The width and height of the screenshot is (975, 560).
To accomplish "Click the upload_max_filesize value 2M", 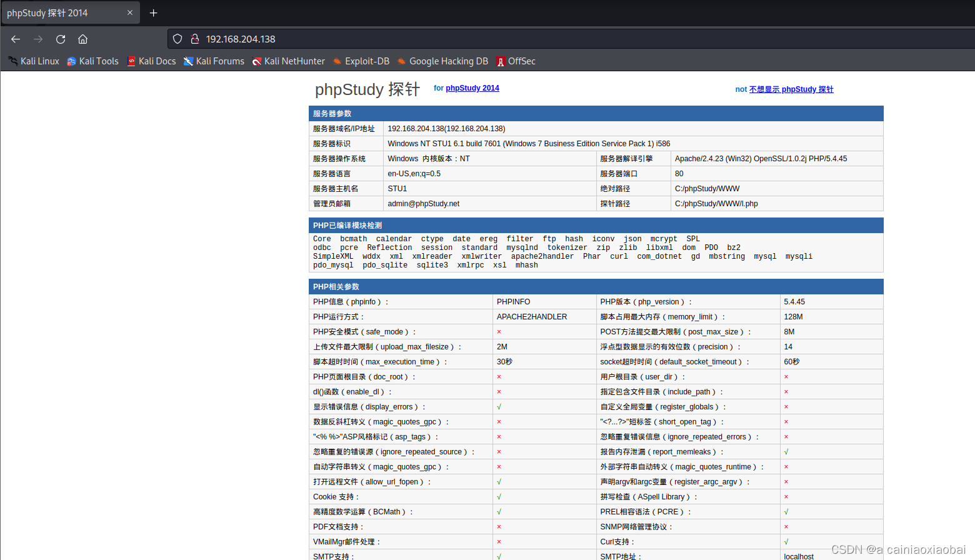I will [x=502, y=347].
